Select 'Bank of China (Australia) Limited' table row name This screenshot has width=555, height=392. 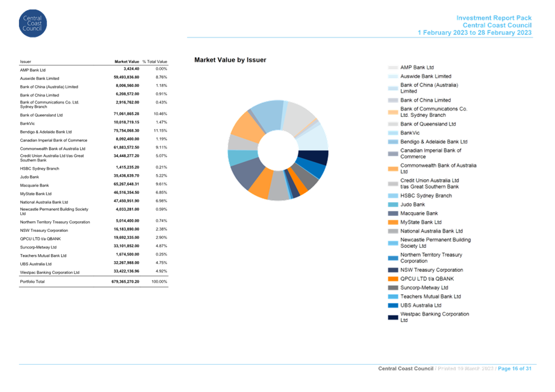coord(49,86)
